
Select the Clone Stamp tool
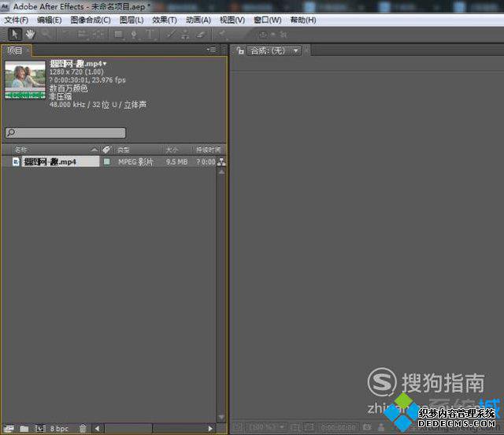point(185,34)
